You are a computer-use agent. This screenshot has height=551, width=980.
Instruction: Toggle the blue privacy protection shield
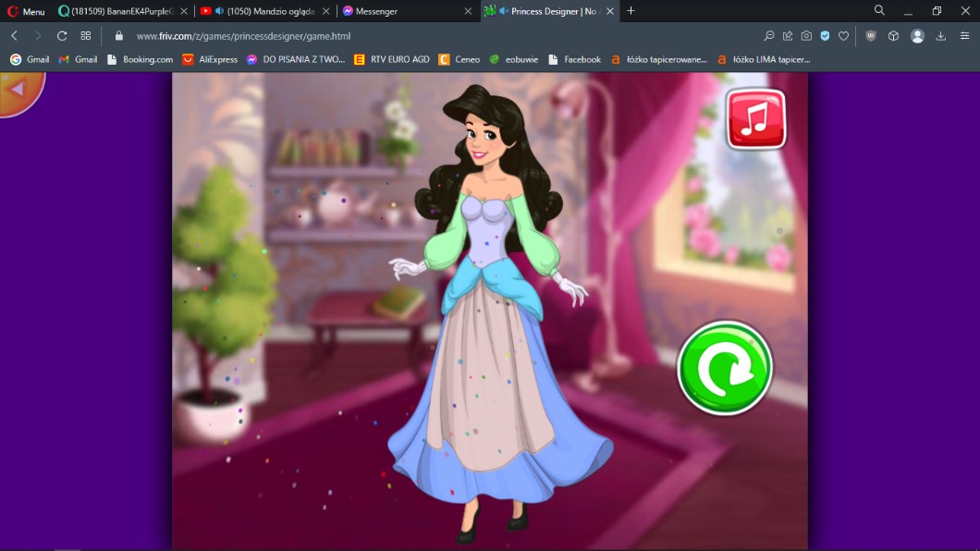[x=825, y=36]
